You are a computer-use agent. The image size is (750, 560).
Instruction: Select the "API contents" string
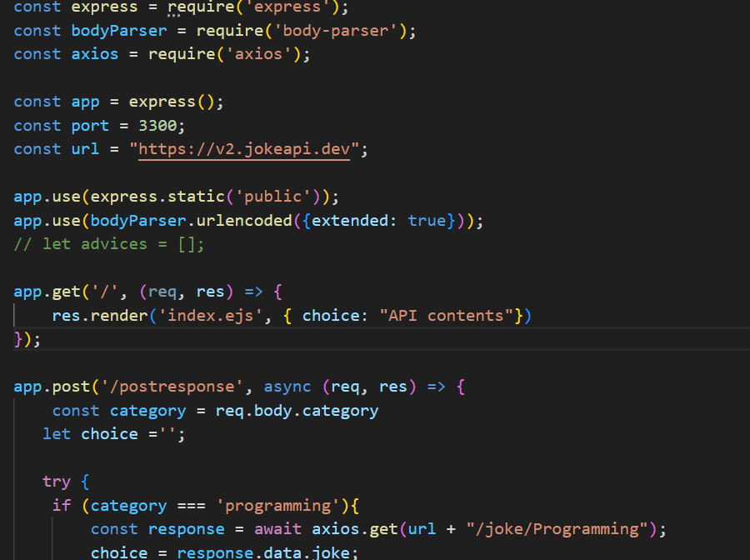tap(447, 316)
